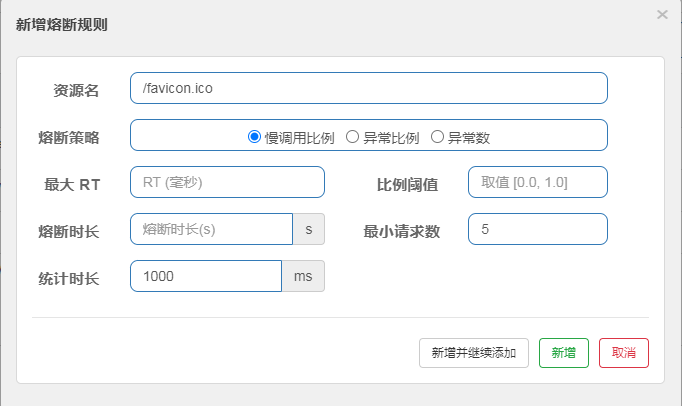
Task: Click the 最大 RT input field
Action: (227, 182)
